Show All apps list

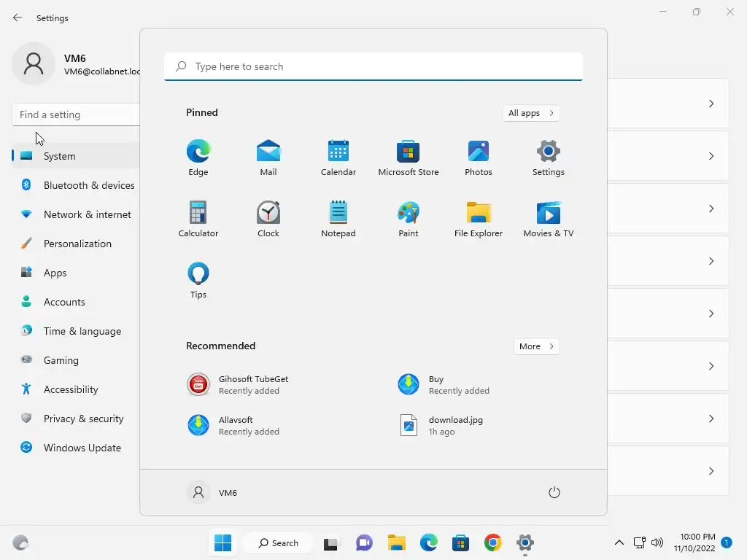tap(531, 113)
